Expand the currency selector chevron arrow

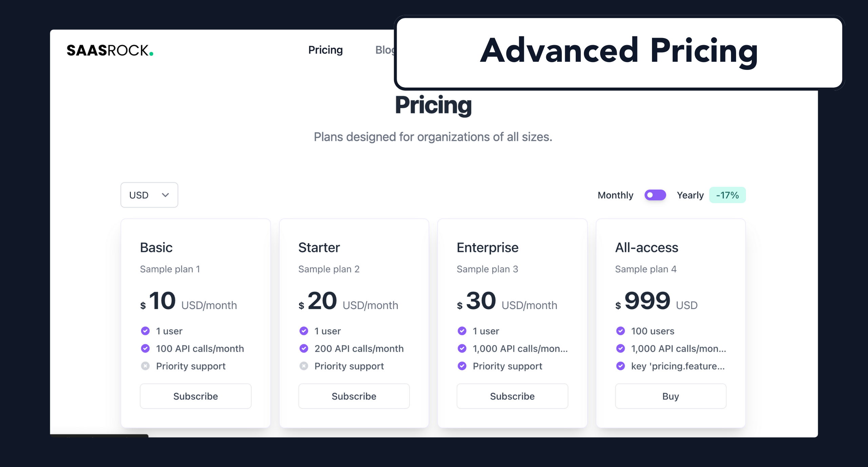tap(165, 195)
